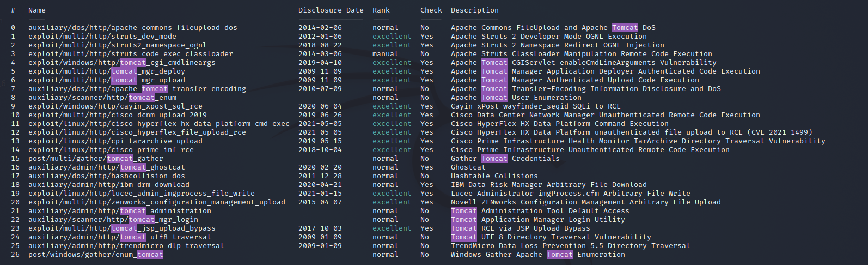Click the description 'IBM Data Risk Manager Arbitrary File Download'

pyautogui.click(x=549, y=185)
